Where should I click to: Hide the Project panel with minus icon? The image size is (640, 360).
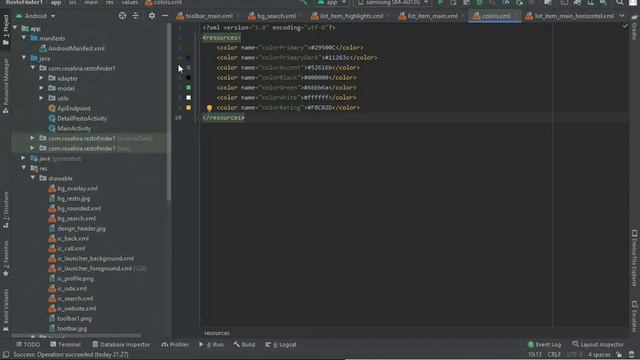point(165,16)
